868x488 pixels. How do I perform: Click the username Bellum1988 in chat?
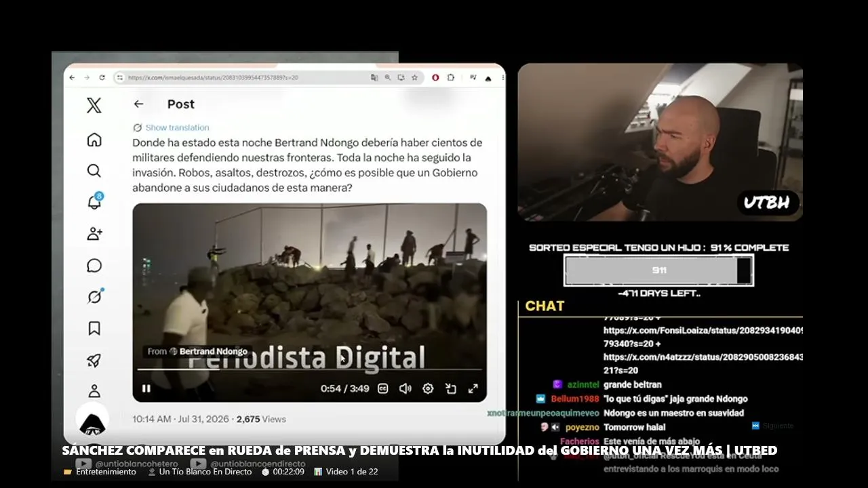pos(575,399)
